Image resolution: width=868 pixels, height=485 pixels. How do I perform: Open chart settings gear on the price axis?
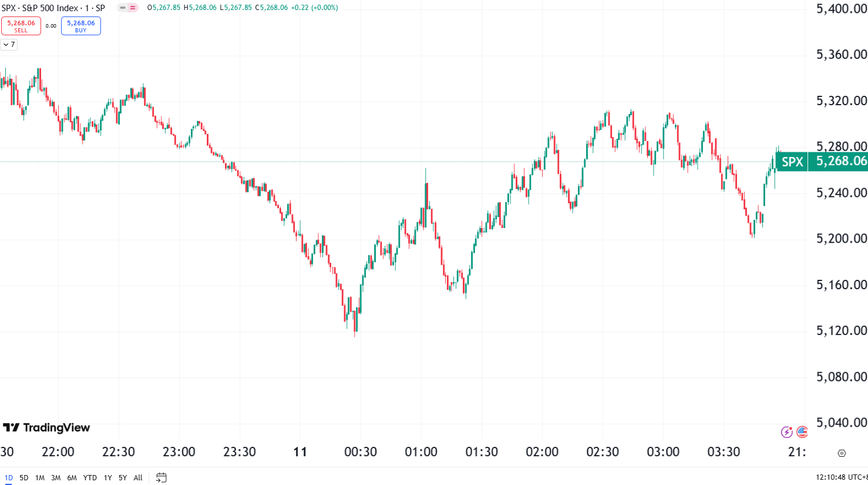click(842, 453)
